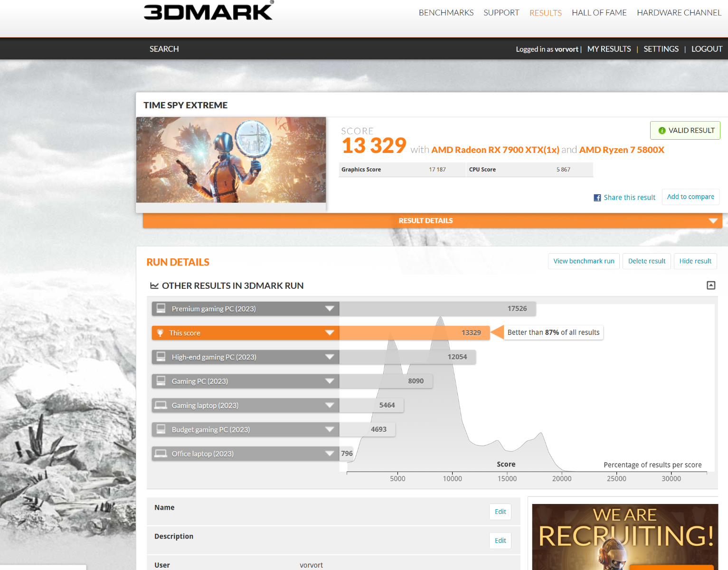Click the Budget gaming PC monitor icon
The width and height of the screenshot is (728, 570).
[161, 429]
